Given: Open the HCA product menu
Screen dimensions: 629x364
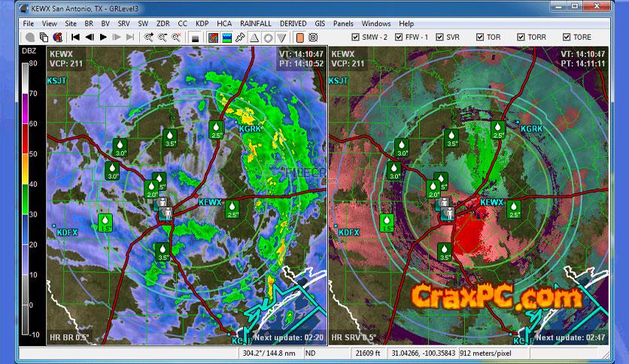Looking at the screenshot, I should point(224,23).
